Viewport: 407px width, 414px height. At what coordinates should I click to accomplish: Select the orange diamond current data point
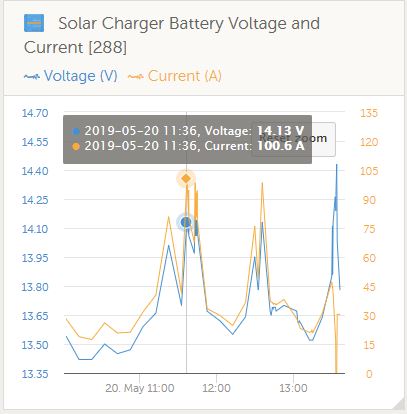186,179
